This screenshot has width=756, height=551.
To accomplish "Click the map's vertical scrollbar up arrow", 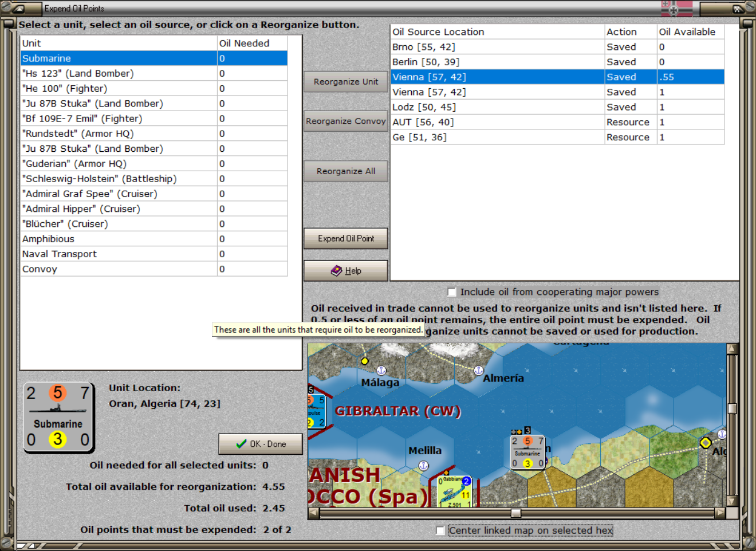I will [731, 349].
